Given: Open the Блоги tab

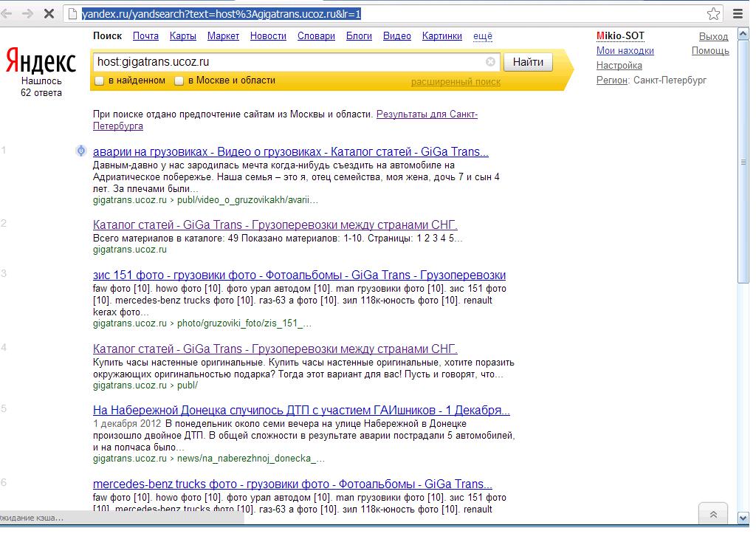Looking at the screenshot, I should coord(360,35).
